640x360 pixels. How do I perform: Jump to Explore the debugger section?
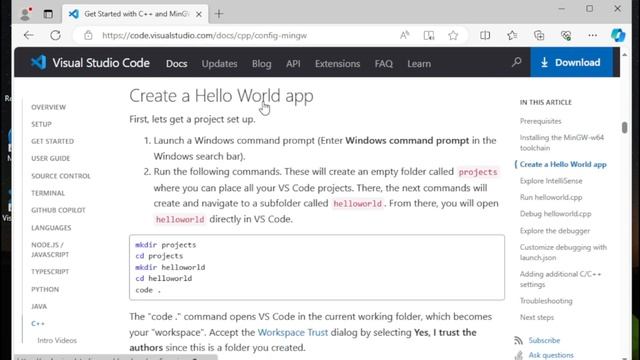pos(555,231)
